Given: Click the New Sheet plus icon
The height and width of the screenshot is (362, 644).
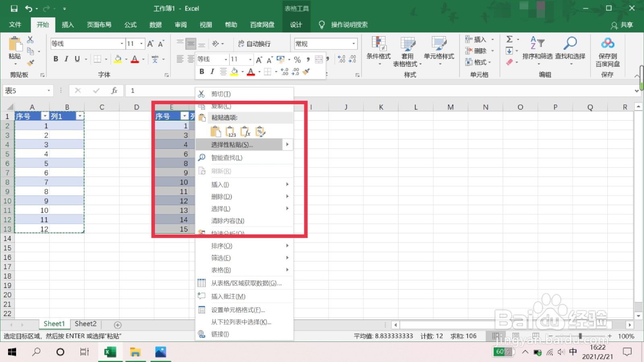Looking at the screenshot, I should pos(118,325).
